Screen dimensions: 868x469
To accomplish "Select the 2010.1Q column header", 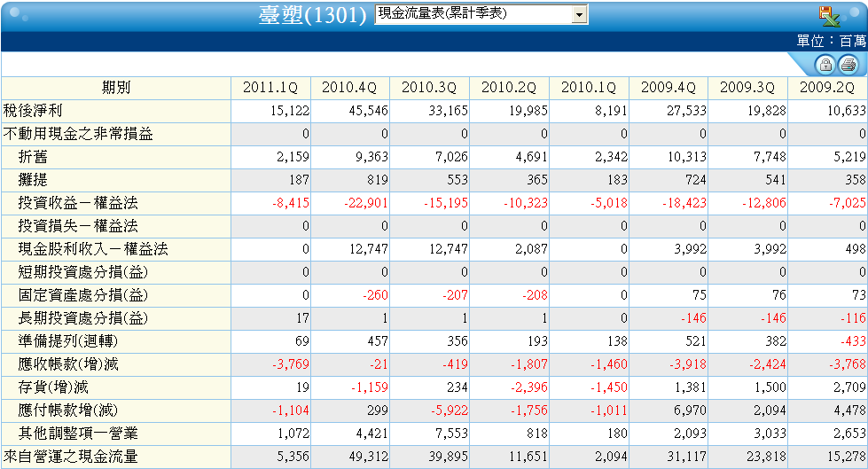I will [x=589, y=88].
